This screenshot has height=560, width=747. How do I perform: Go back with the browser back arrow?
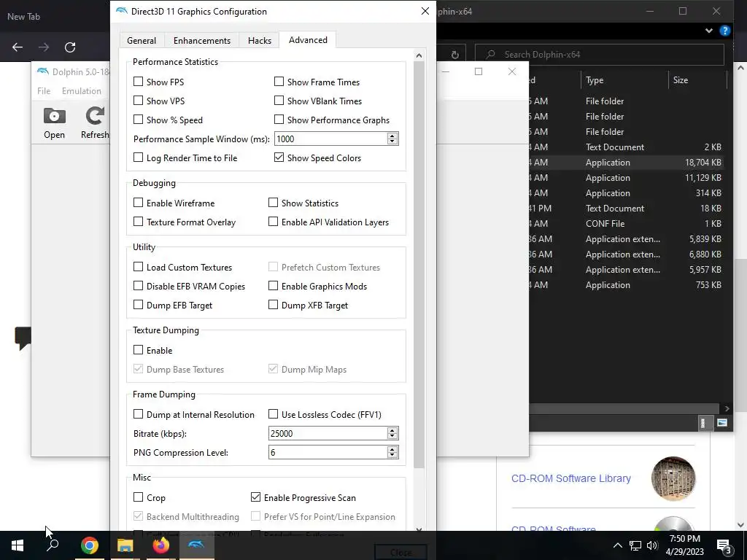[18, 47]
